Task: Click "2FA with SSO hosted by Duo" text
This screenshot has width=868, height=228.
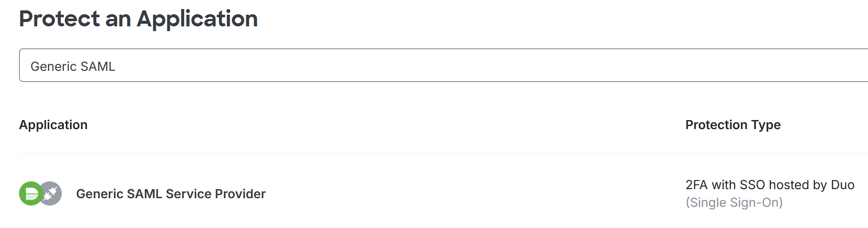Action: (x=769, y=185)
